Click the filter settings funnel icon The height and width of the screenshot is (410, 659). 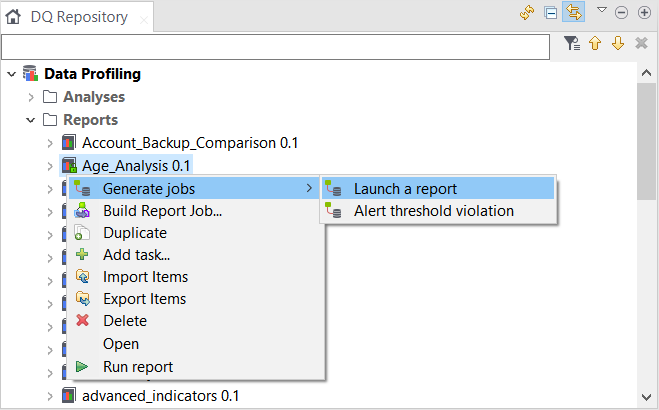coord(572,44)
